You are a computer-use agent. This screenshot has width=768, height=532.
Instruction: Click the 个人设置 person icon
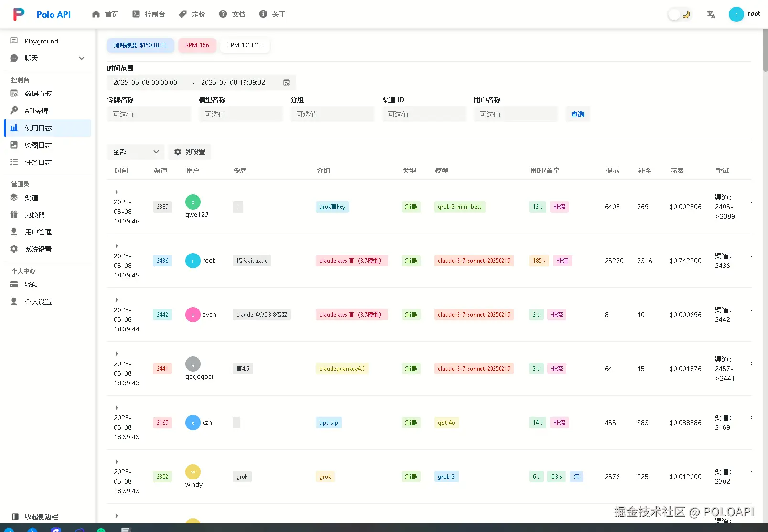tap(14, 302)
